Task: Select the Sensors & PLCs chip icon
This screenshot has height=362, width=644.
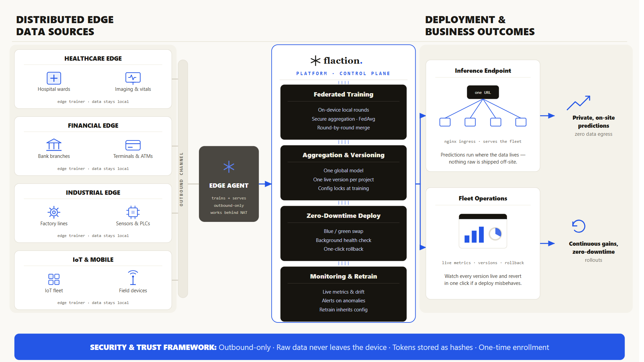Action: coord(133,212)
